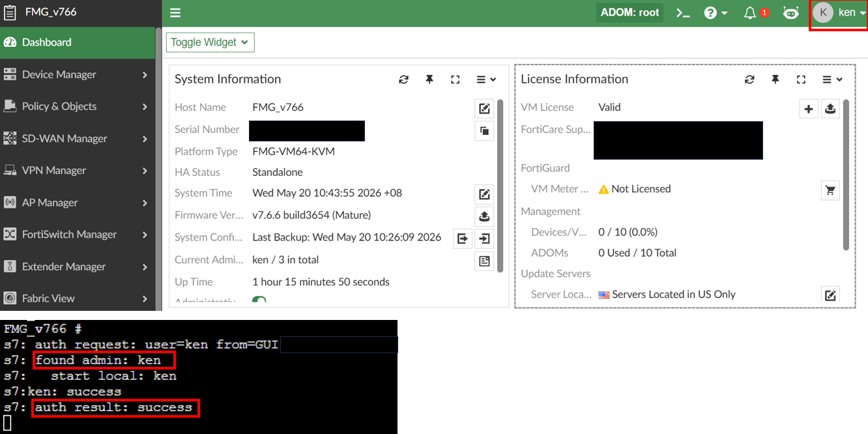Open the ken user account menu

coord(839,12)
